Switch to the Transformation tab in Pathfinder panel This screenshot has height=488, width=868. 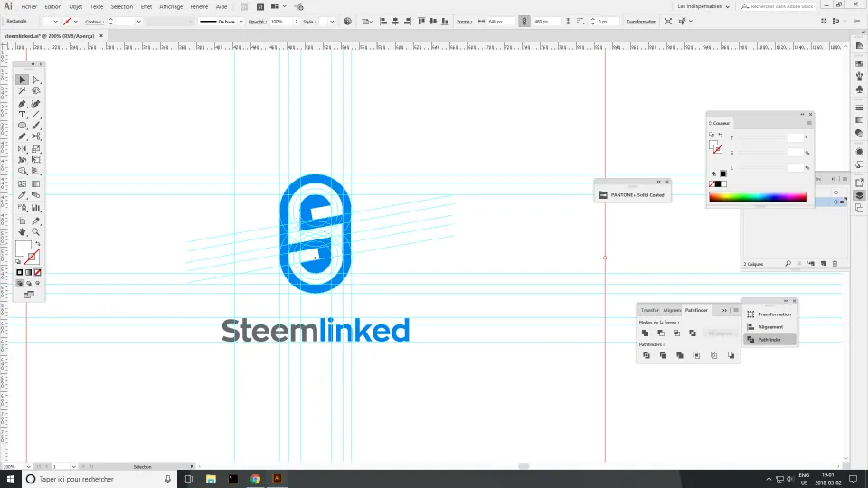pos(650,310)
